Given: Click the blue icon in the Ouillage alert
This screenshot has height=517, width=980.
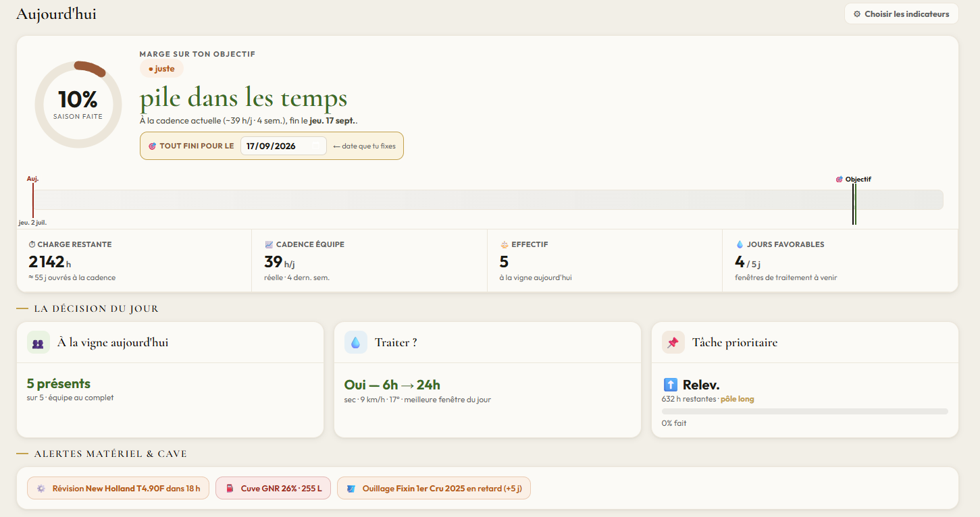Looking at the screenshot, I should (351, 488).
